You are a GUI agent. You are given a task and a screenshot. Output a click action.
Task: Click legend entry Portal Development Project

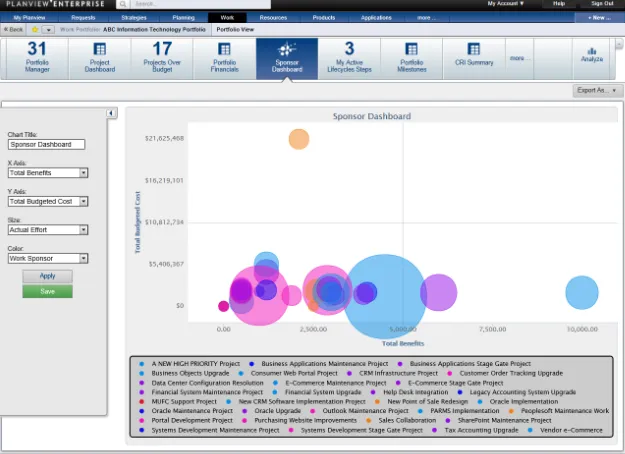coord(192,421)
